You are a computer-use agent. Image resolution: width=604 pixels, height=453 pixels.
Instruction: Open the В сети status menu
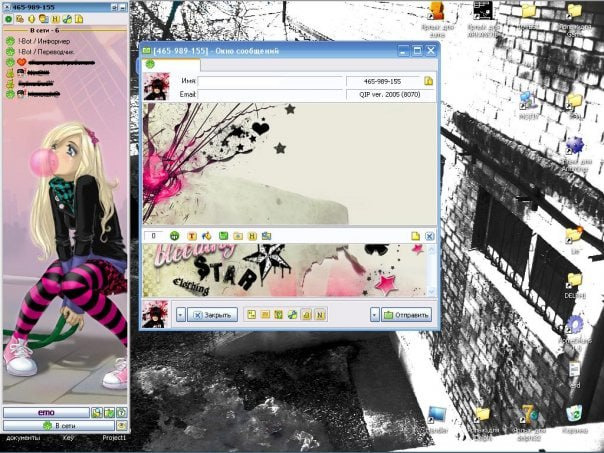click(x=58, y=426)
